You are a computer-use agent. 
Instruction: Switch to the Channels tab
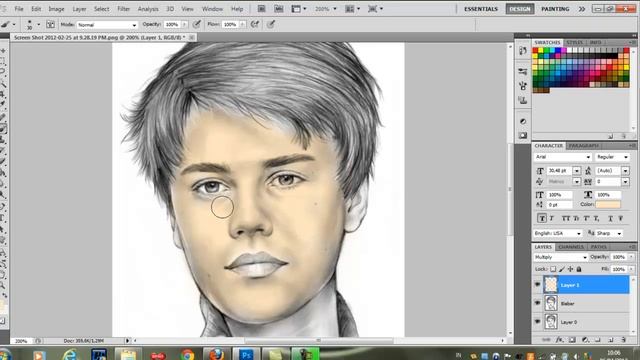click(571, 247)
